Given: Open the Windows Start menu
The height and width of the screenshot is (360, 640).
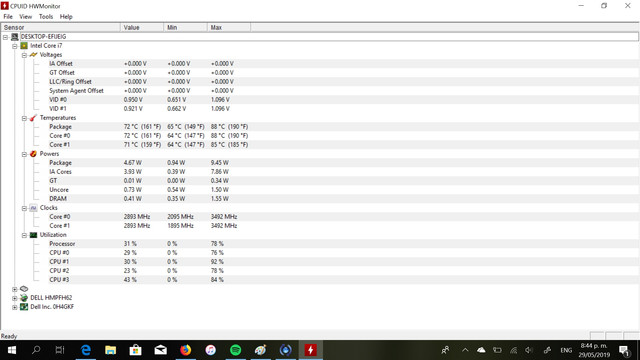Looking at the screenshot, I should coord(12,350).
